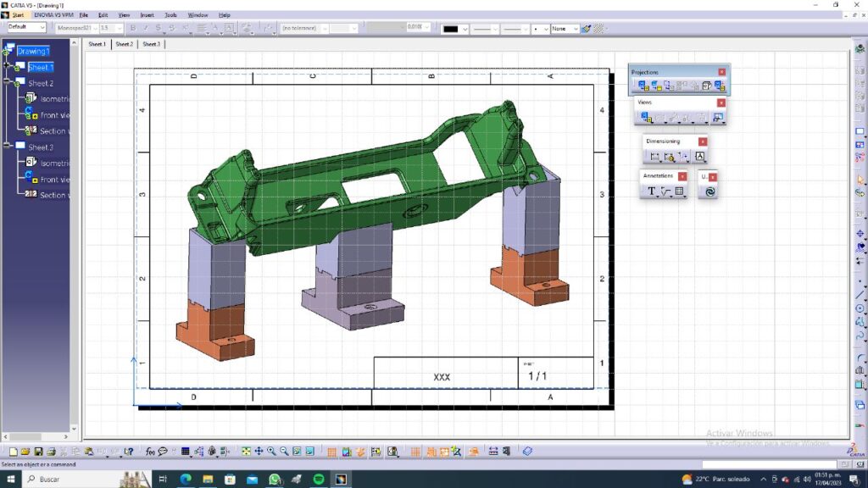The height and width of the screenshot is (488, 868).
Task: Toggle italic text formatting
Action: 146,28
